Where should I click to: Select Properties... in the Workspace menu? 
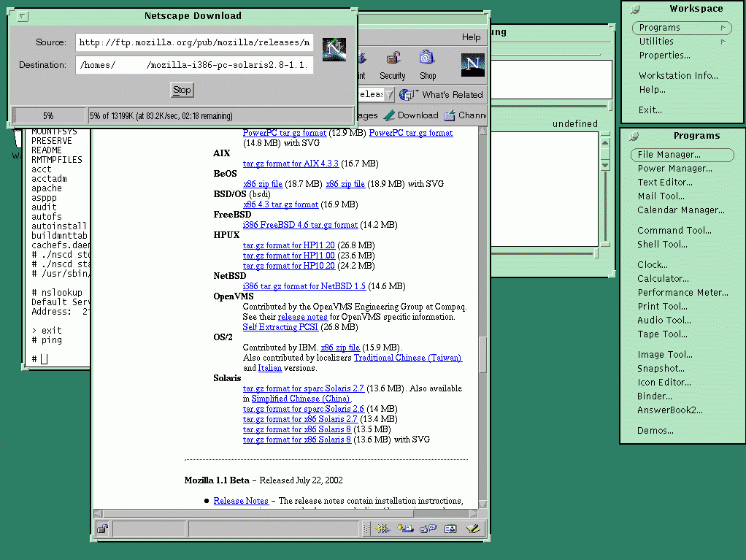pyautogui.click(x=665, y=55)
